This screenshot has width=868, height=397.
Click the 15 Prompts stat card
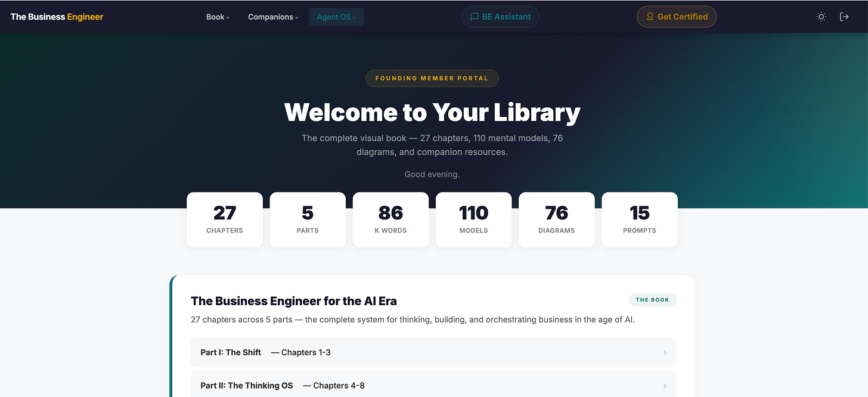(x=640, y=219)
